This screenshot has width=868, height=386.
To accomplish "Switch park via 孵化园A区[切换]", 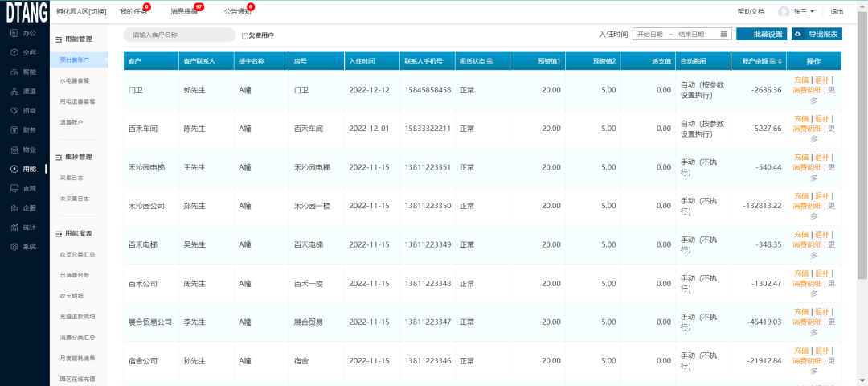I will (81, 11).
